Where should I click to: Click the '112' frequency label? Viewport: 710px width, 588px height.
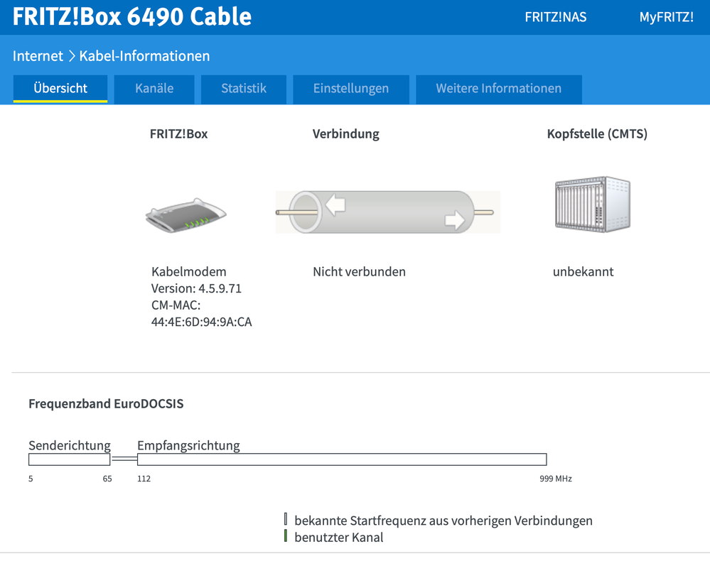click(144, 479)
